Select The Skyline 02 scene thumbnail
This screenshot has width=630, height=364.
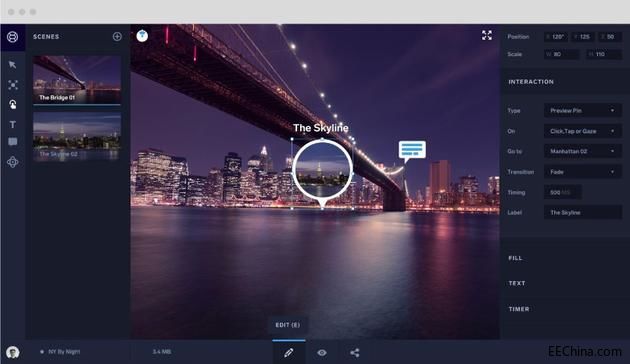77,137
